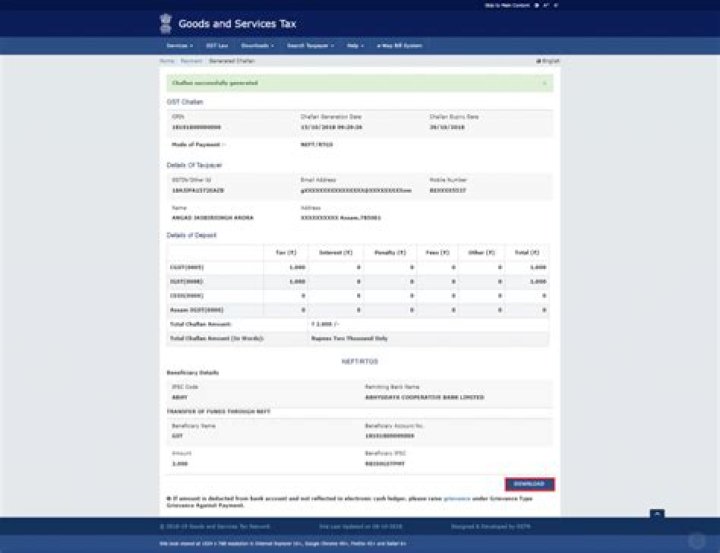Expand the Help menu
Screen dimensions: 720x553
[x=354, y=46]
